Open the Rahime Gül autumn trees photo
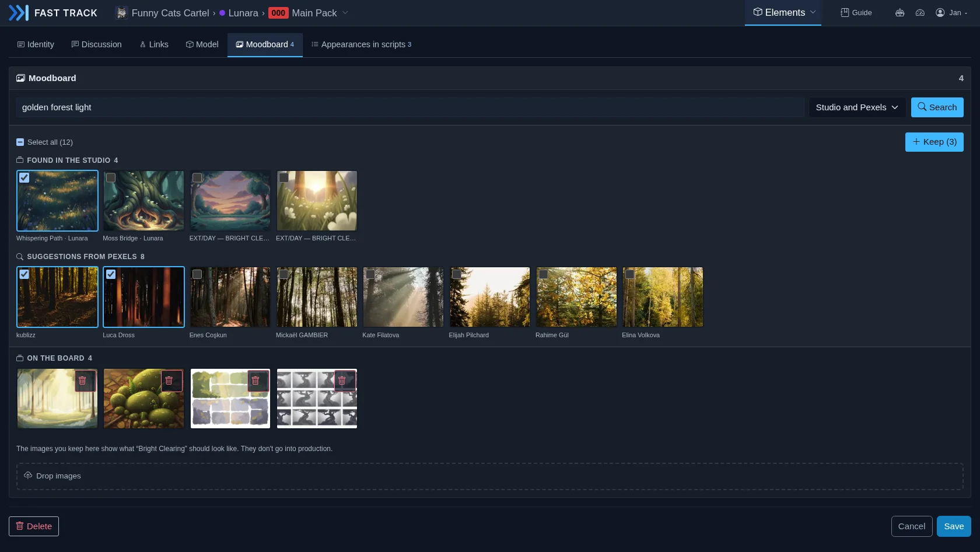 click(x=576, y=297)
